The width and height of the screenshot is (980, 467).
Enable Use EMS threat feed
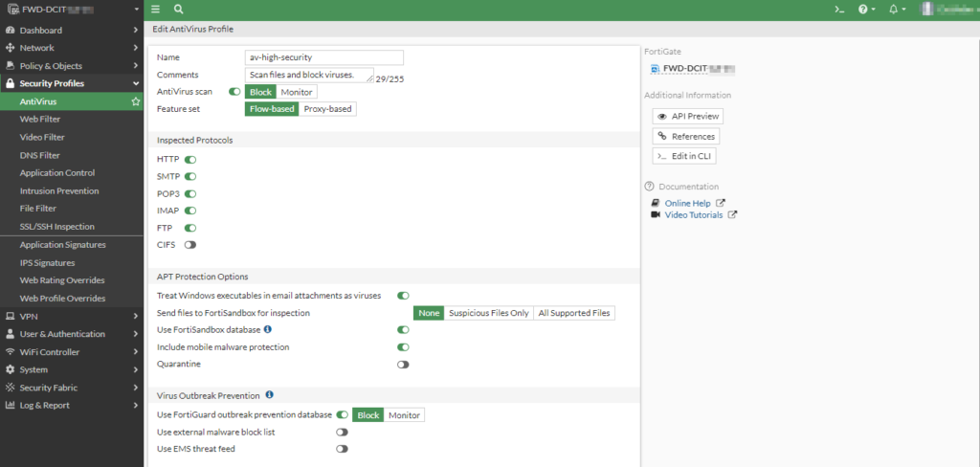click(342, 449)
